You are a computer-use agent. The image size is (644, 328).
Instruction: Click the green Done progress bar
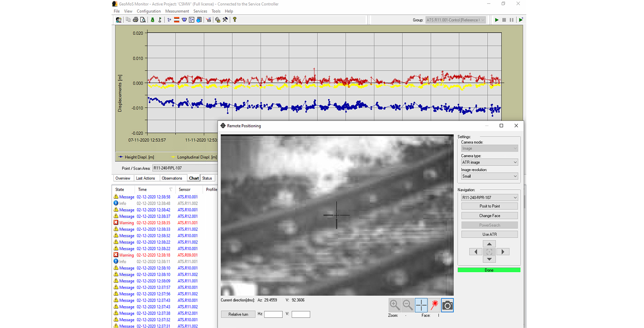point(489,270)
